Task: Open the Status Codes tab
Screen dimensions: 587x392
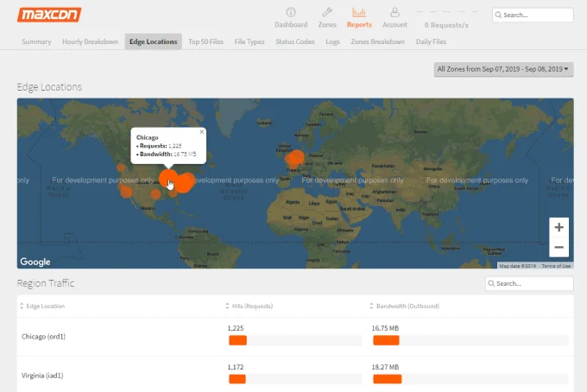Action: 294,41
